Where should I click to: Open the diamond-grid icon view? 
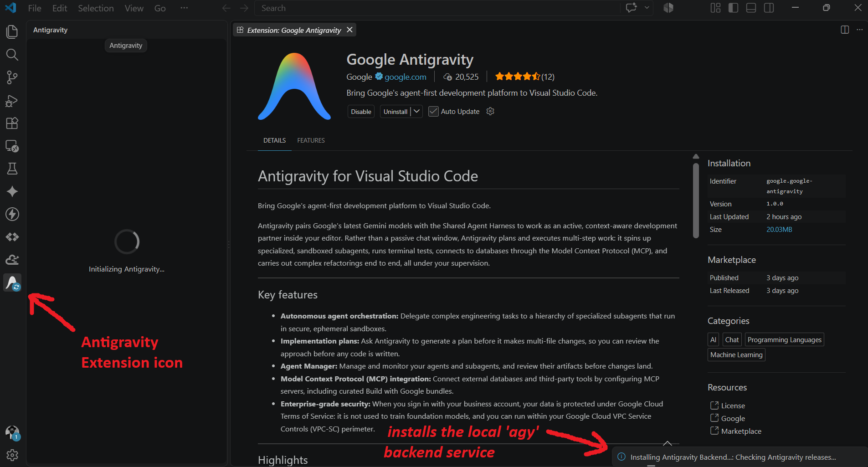pyautogui.click(x=12, y=237)
